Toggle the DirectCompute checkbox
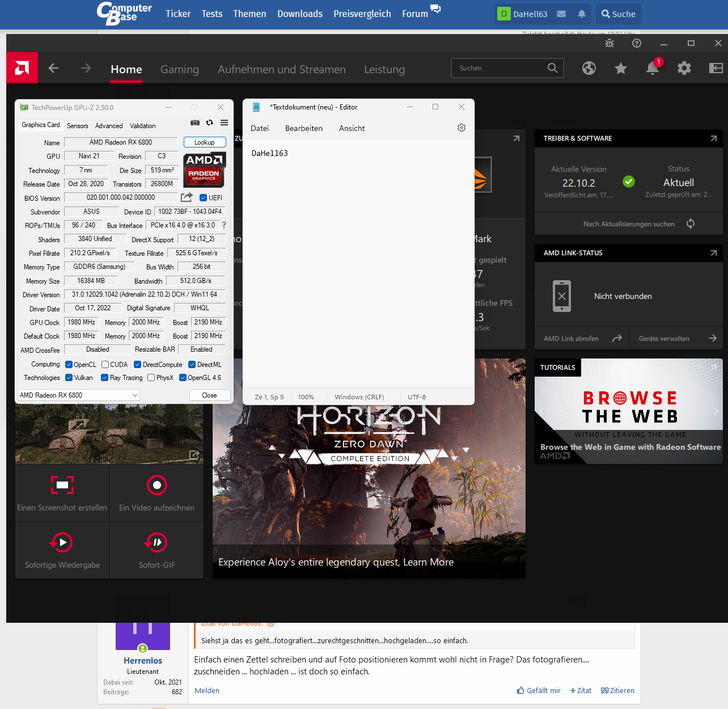 coord(137,365)
